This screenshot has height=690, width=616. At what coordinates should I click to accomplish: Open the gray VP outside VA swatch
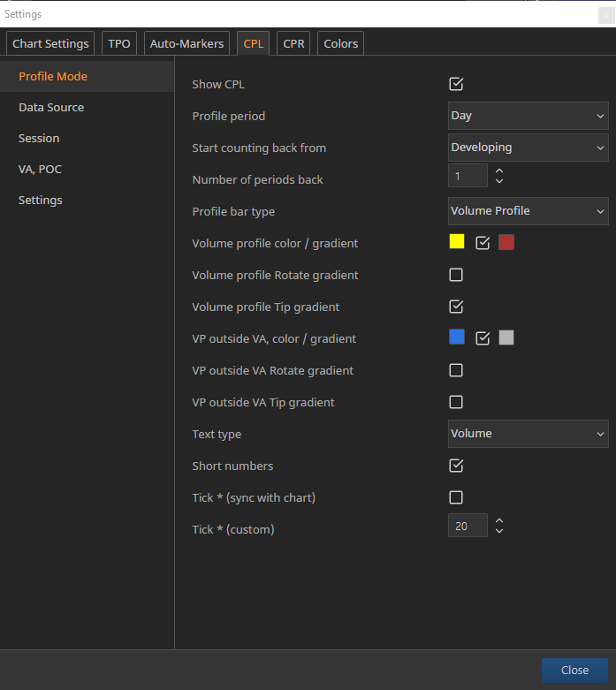tap(506, 337)
